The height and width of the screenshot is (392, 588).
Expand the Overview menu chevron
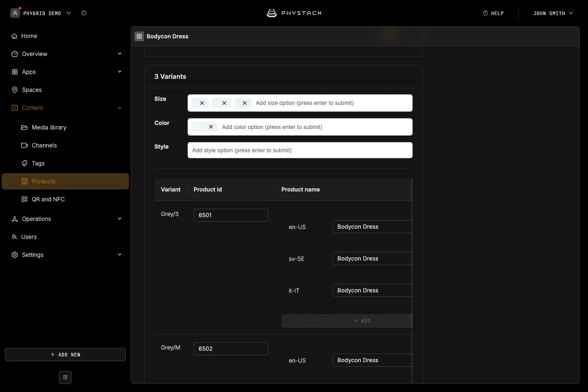pyautogui.click(x=120, y=54)
